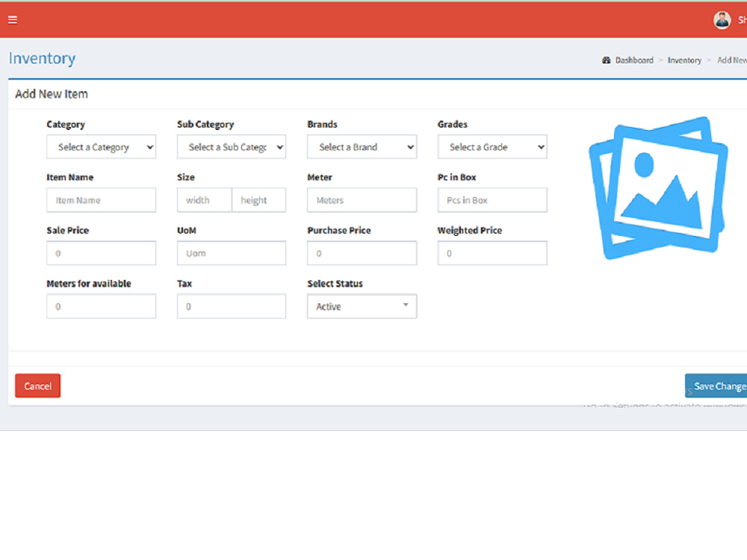Focus the Tax input field
Image resolution: width=747 pixels, height=560 pixels.
[232, 307]
